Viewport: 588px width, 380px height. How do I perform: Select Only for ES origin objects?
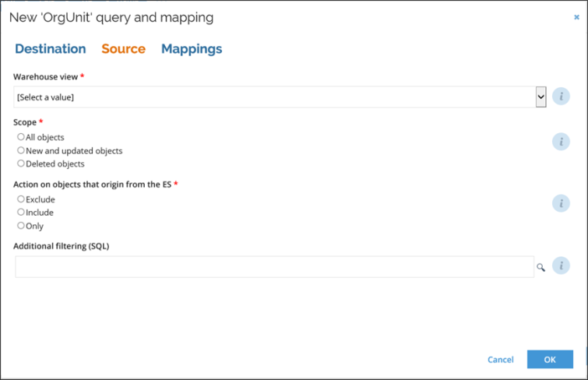[x=21, y=226]
